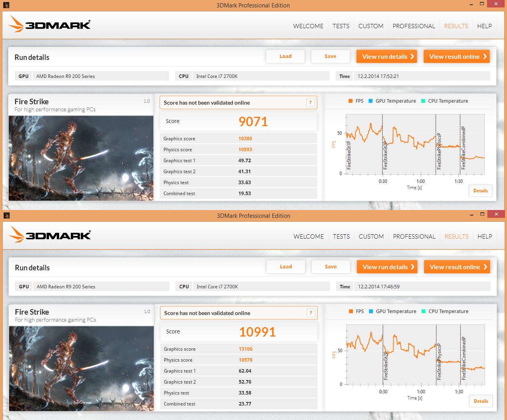Viewport: 507px width, 420px height.
Task: Open the TESTS tab in the top window
Action: (341, 26)
